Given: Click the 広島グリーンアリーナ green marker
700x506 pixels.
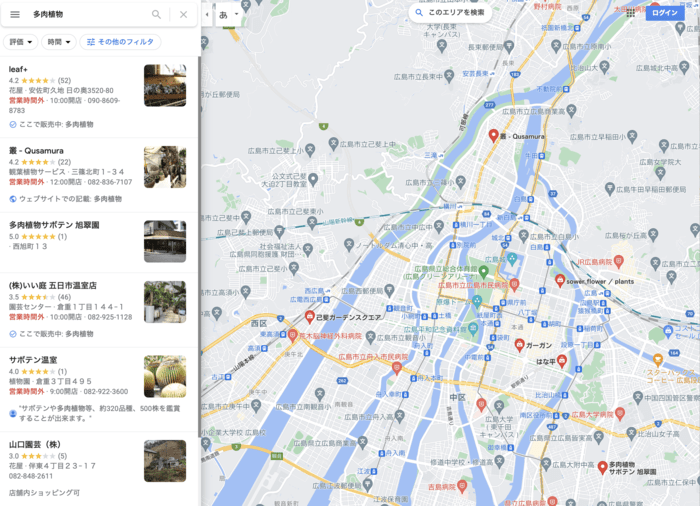Looking at the screenshot, I should (483, 271).
